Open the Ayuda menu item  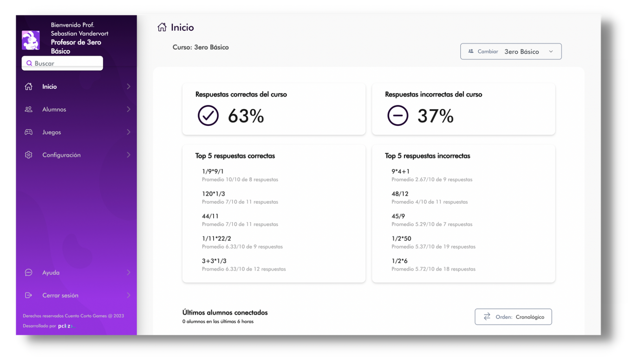51,272
